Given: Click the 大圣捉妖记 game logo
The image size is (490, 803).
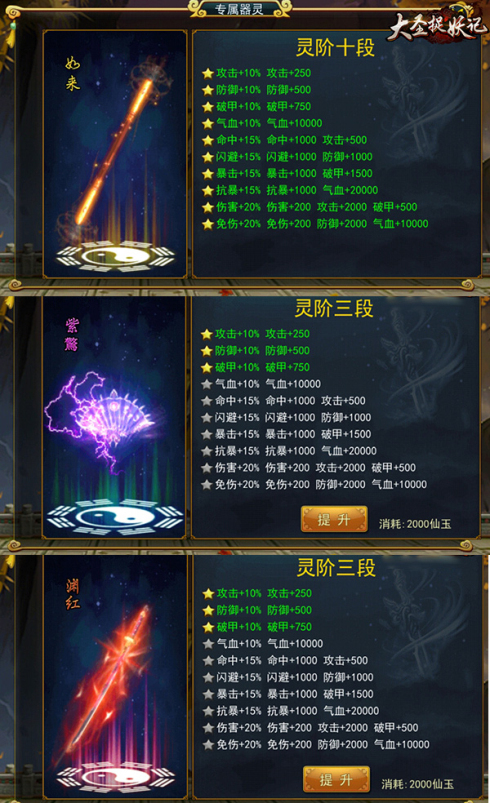Looking at the screenshot, I should coord(436,25).
